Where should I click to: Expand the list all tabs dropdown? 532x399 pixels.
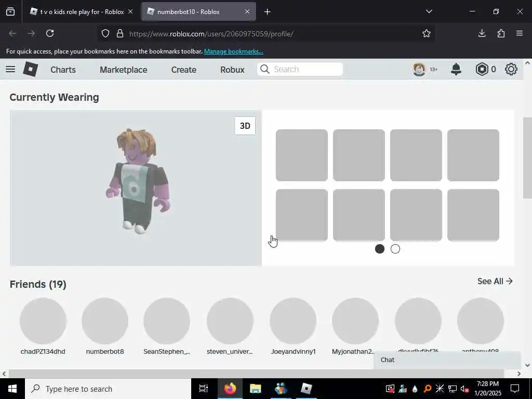(429, 11)
